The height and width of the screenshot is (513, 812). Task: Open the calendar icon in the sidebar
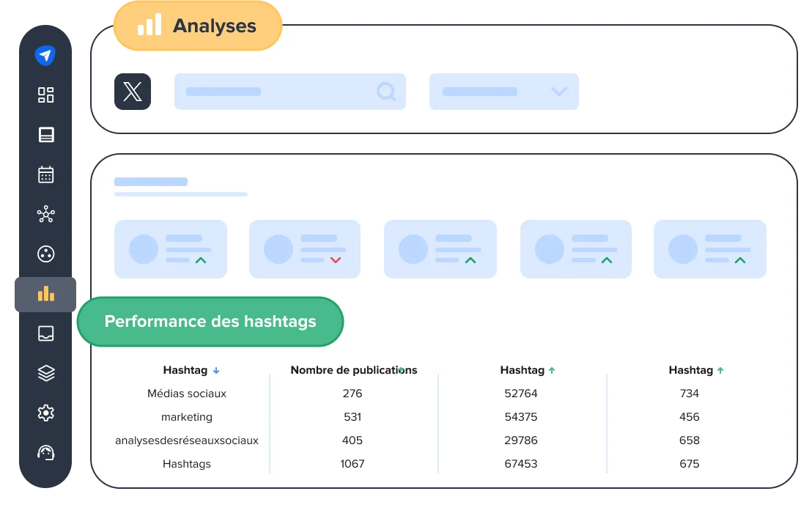[x=45, y=174]
